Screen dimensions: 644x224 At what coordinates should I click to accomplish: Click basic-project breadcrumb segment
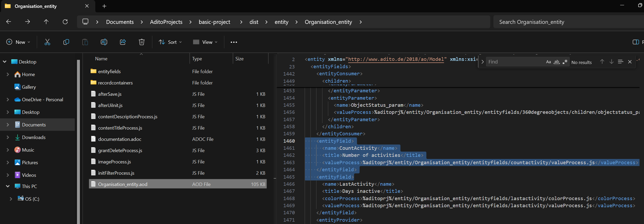[214, 22]
